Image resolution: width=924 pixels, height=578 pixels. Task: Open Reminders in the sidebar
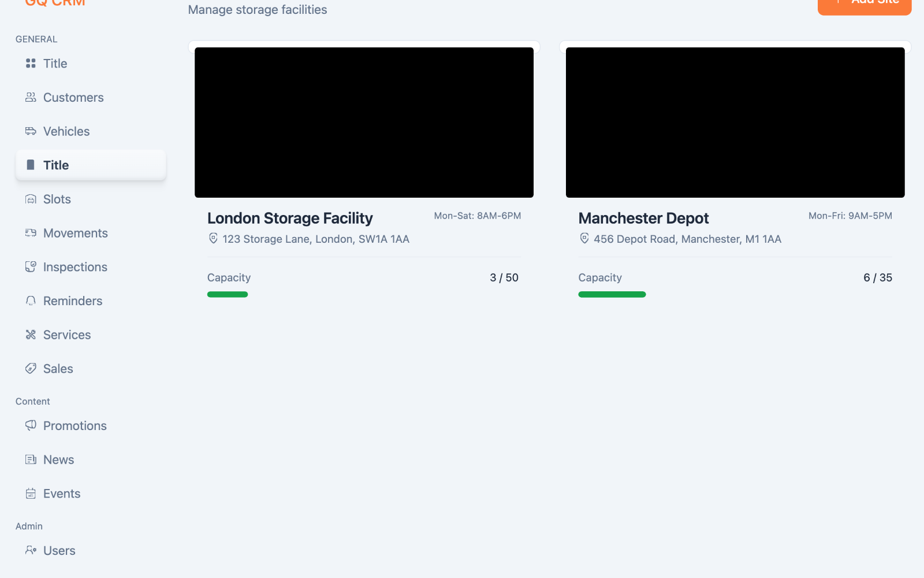91,301
